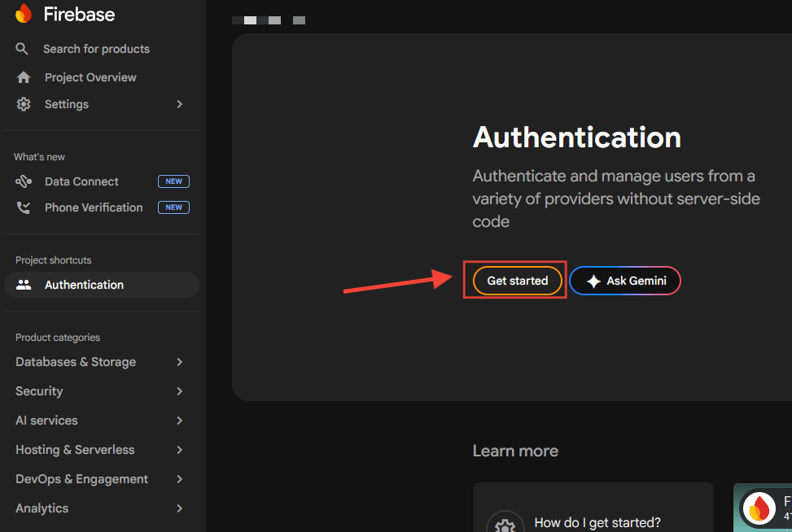Click the Settings gear icon
Viewport: 792px width, 532px height.
(24, 104)
